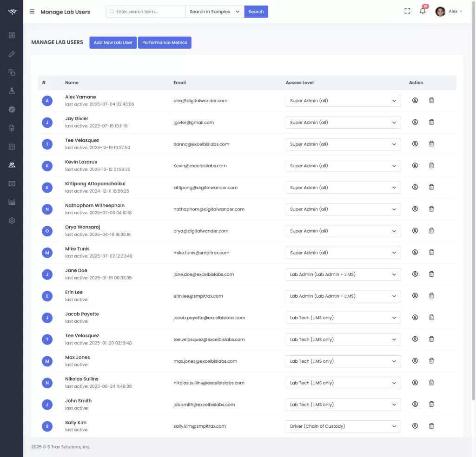
Task: Open the notifications bell
Action: (x=423, y=11)
